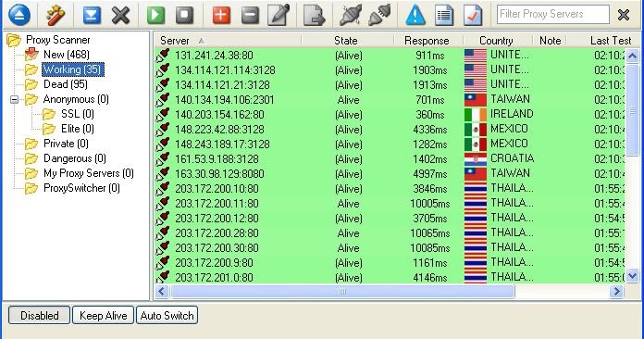Click the black X delete toolbar icon
The width and height of the screenshot is (644, 339).
(x=120, y=15)
